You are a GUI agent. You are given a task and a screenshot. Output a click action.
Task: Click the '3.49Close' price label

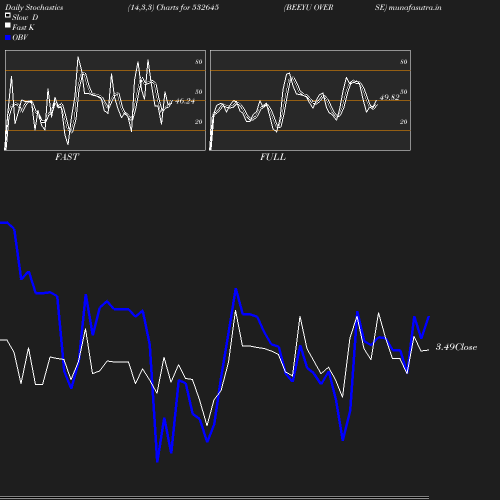click(x=456, y=347)
